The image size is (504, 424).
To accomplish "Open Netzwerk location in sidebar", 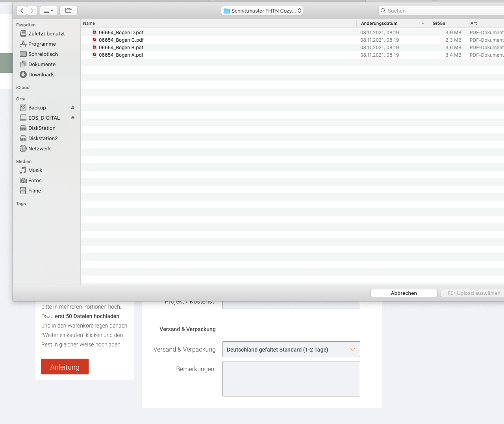I will 39,149.
